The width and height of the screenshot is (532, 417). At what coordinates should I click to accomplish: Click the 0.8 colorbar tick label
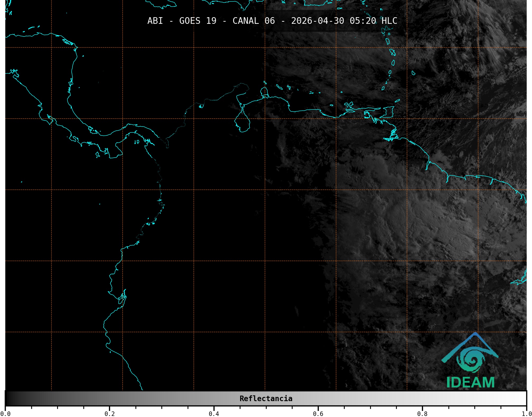[422, 414]
